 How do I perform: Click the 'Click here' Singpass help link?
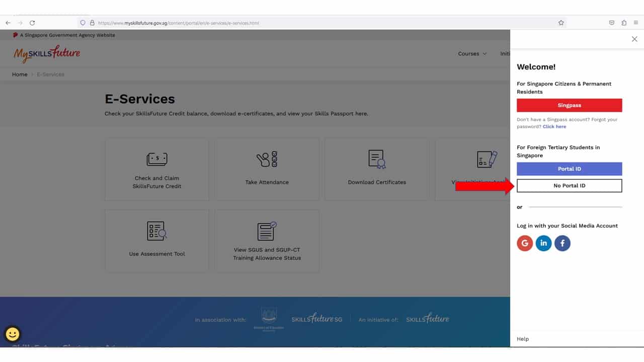[554, 127]
